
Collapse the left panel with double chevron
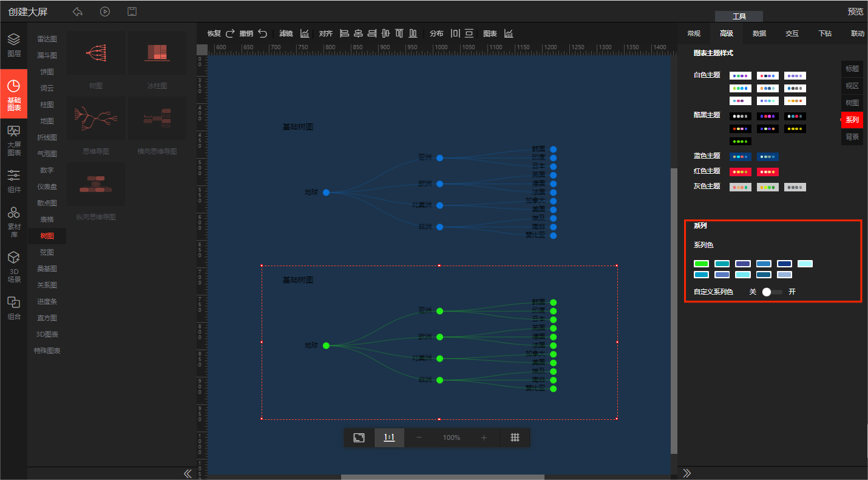(x=188, y=473)
